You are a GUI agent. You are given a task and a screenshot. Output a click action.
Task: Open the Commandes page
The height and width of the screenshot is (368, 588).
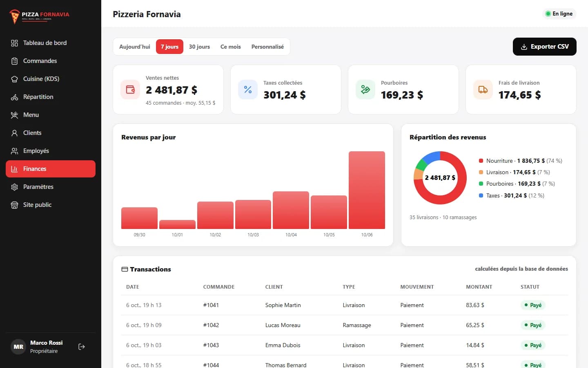coord(51,61)
